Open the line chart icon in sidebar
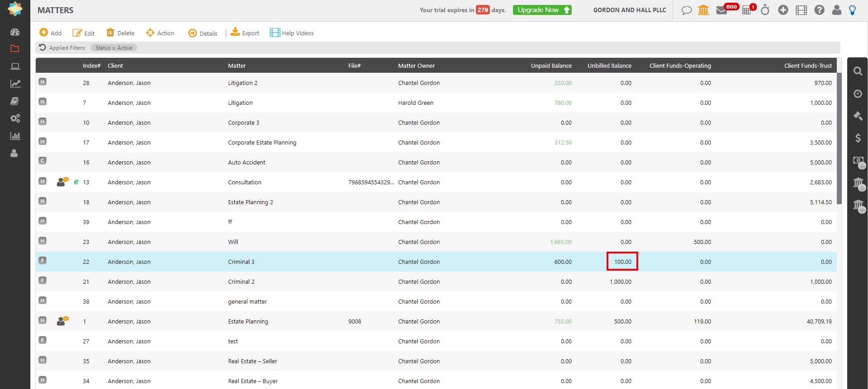The height and width of the screenshot is (389, 868). tap(15, 84)
